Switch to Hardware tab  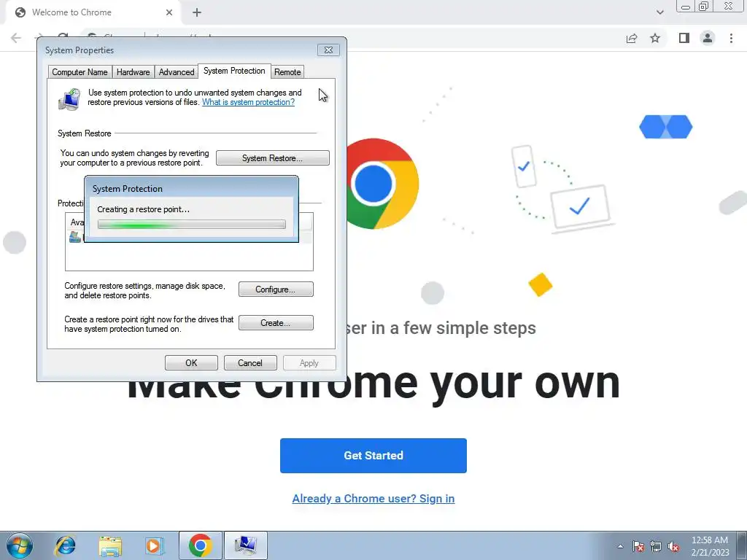coord(133,72)
